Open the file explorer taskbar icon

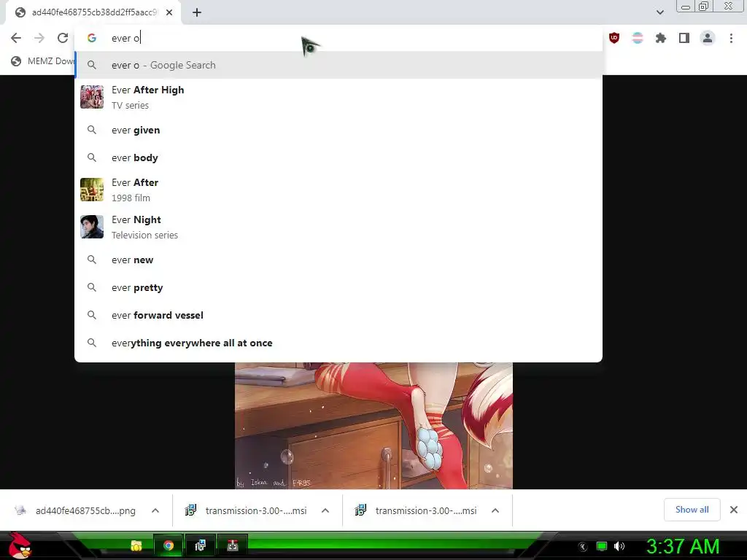(x=136, y=545)
